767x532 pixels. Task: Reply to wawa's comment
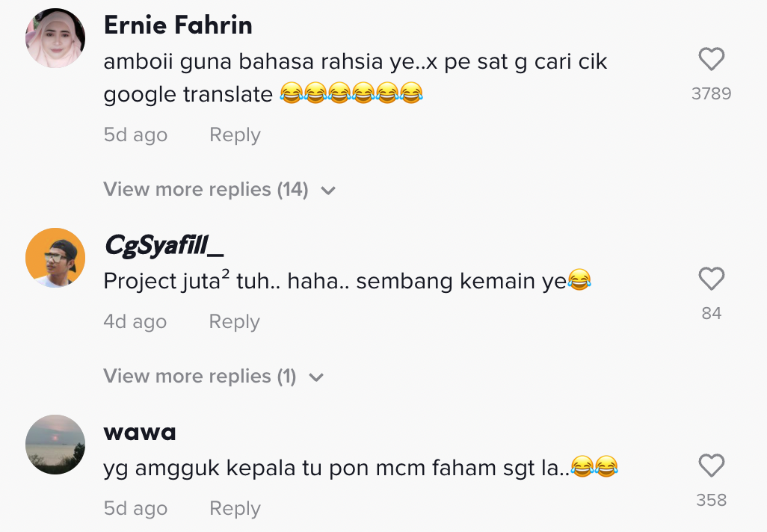coord(235,509)
